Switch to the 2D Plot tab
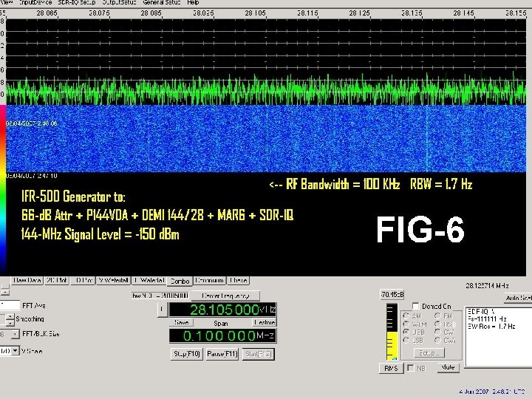 tap(56, 280)
